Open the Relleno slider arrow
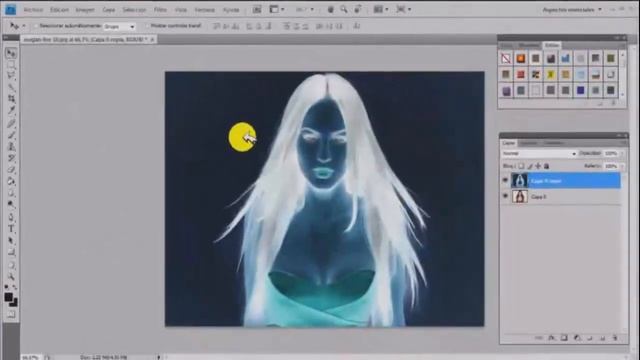Viewport: 640px width, 360px height. tap(622, 166)
